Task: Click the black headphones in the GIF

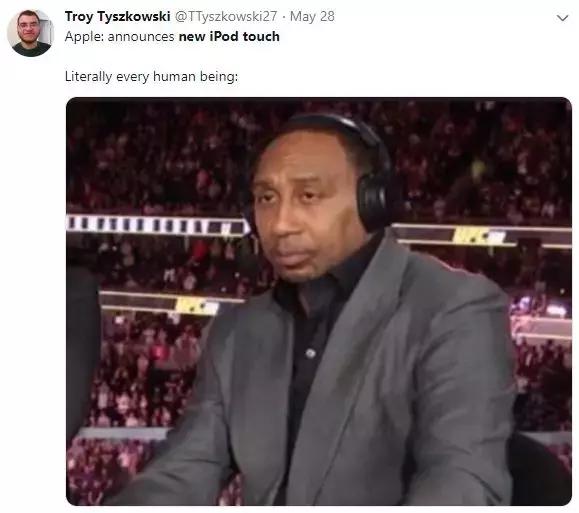Action: 373,181
